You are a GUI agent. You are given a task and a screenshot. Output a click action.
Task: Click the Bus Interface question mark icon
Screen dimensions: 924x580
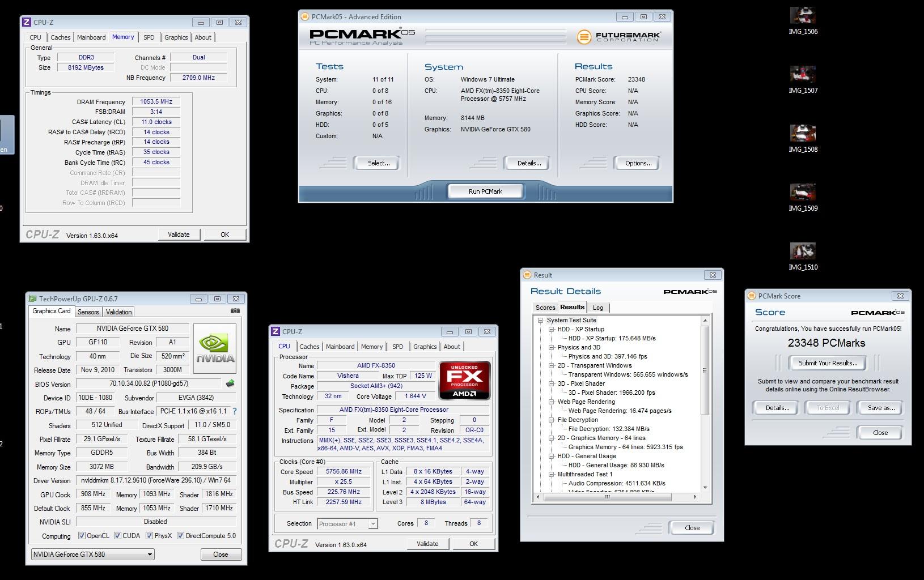click(235, 411)
